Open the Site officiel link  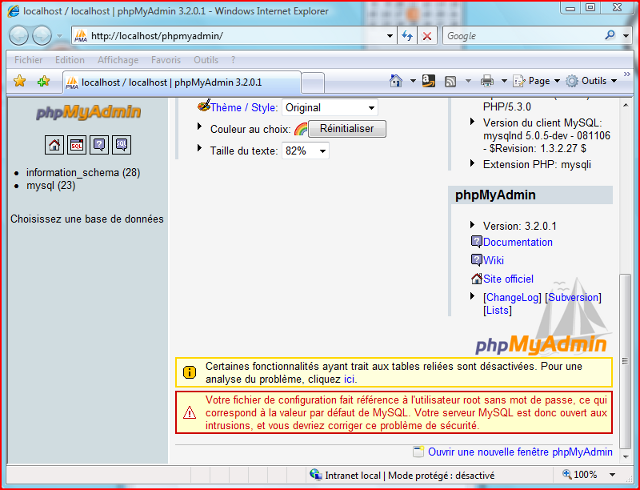pos(508,279)
